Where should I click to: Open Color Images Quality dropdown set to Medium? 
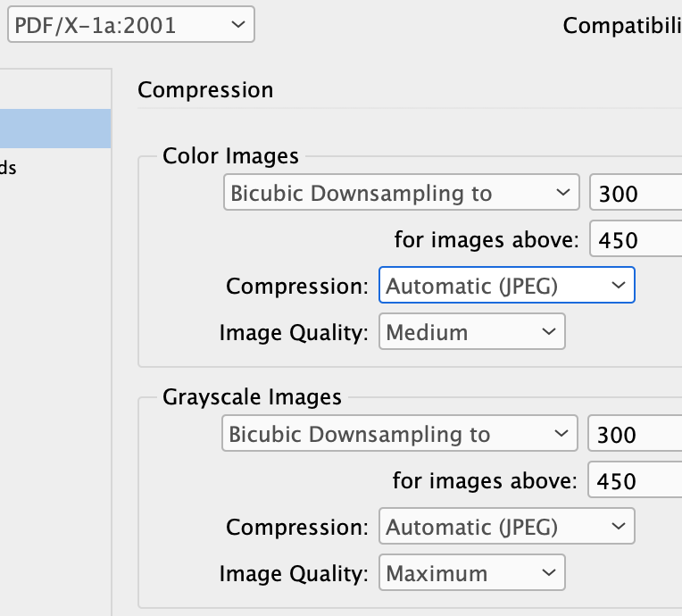click(x=471, y=332)
